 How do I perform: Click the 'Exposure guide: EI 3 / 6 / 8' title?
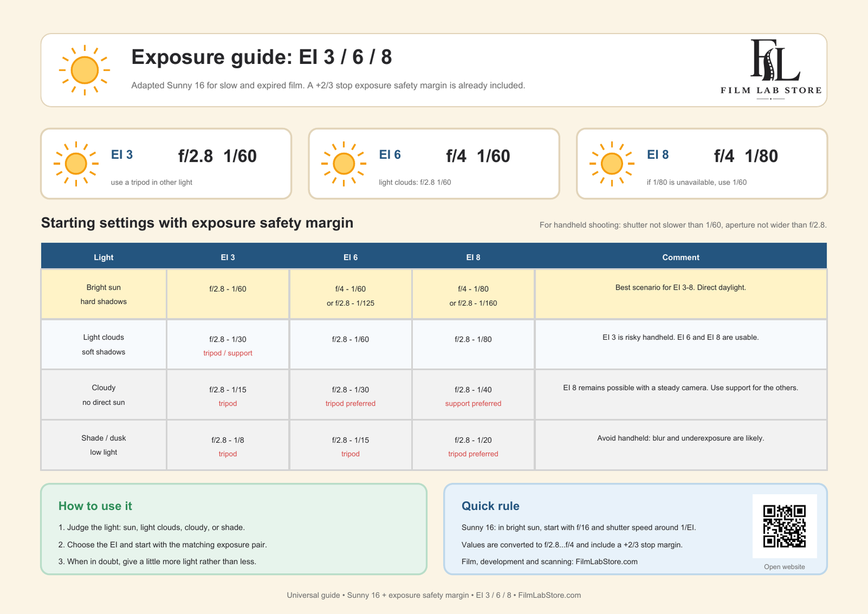(x=262, y=57)
